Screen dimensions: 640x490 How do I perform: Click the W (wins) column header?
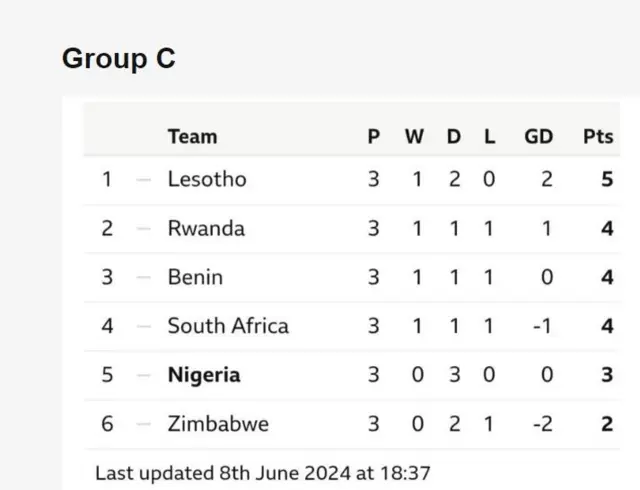pos(414,137)
